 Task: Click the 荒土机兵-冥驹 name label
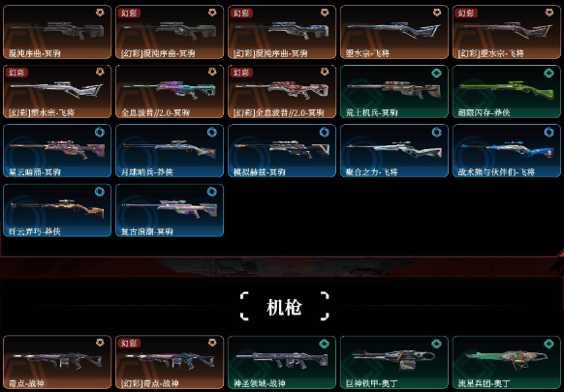pos(371,113)
